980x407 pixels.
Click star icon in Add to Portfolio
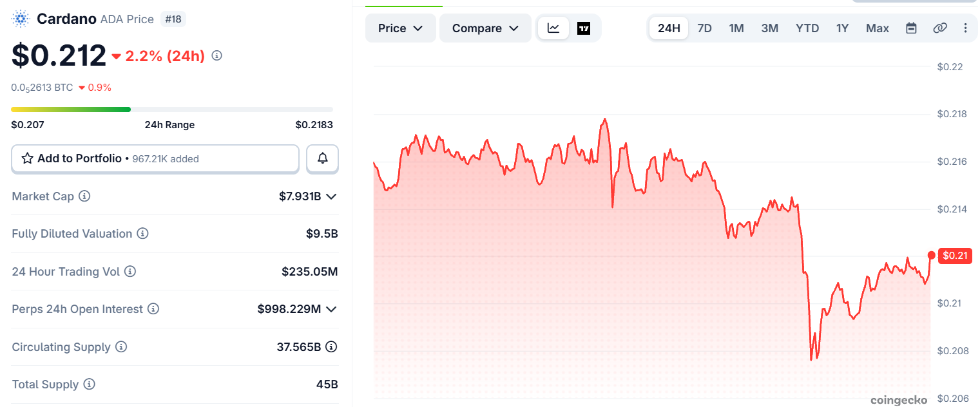[28, 158]
